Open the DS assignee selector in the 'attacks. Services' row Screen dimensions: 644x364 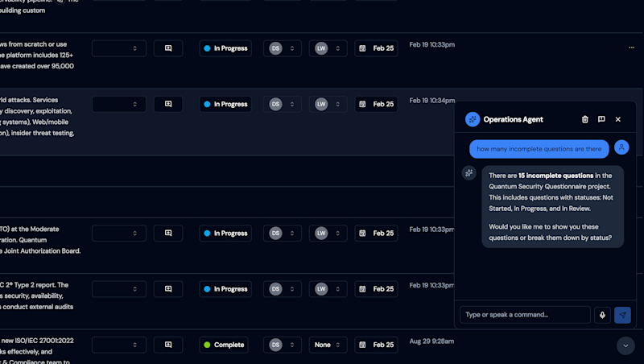pos(283,105)
